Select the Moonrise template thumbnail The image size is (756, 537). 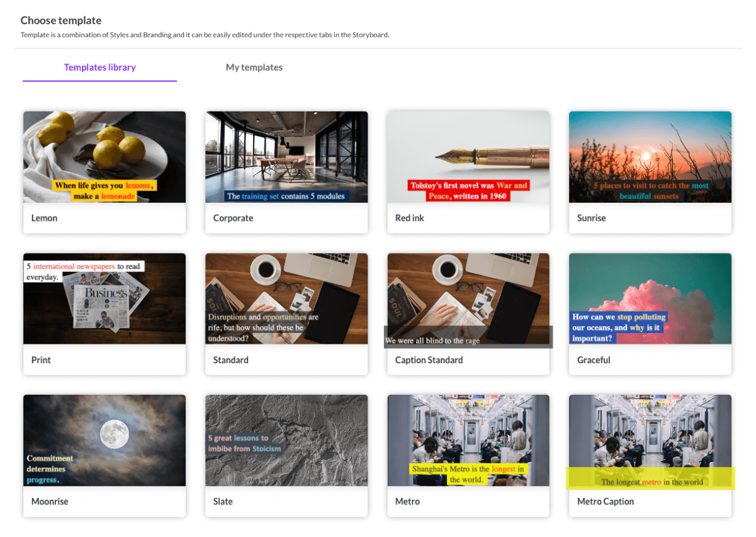(x=104, y=440)
